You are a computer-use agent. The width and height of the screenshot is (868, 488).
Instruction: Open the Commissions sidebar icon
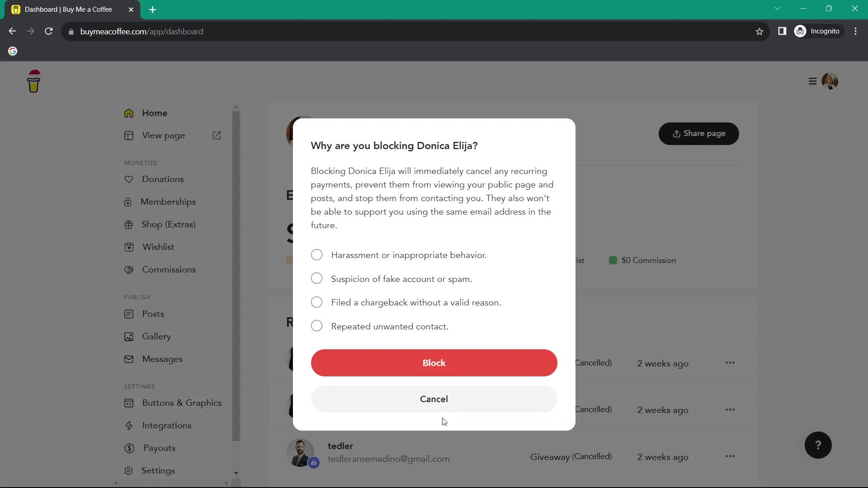click(129, 270)
